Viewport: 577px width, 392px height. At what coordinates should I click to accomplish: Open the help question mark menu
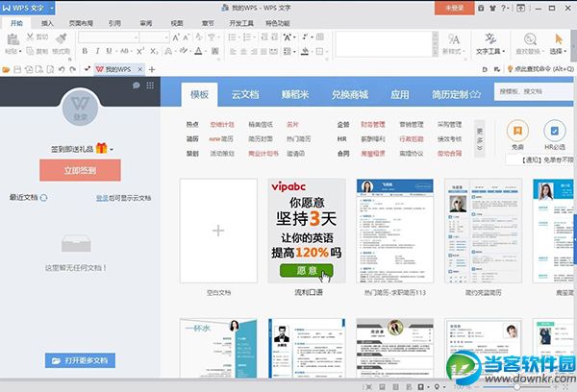(505, 8)
